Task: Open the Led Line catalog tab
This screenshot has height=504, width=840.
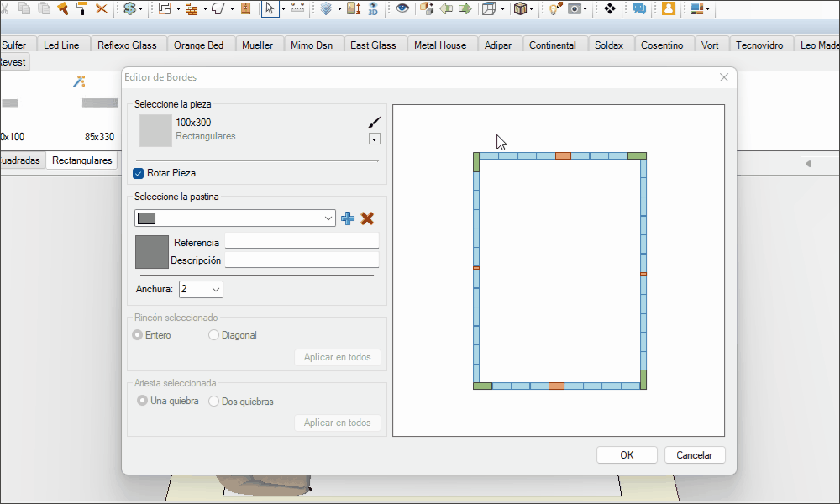Action: (x=61, y=45)
